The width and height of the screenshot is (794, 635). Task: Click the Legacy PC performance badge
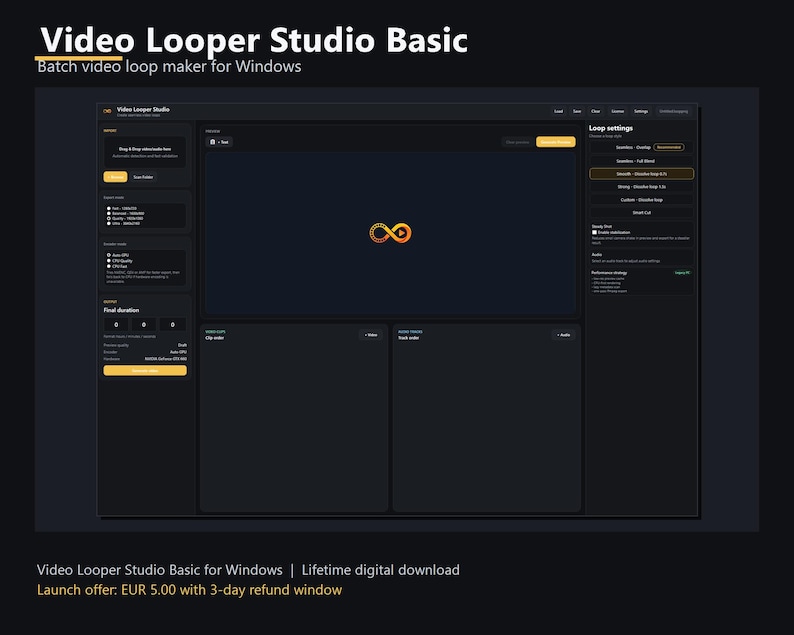tap(682, 273)
